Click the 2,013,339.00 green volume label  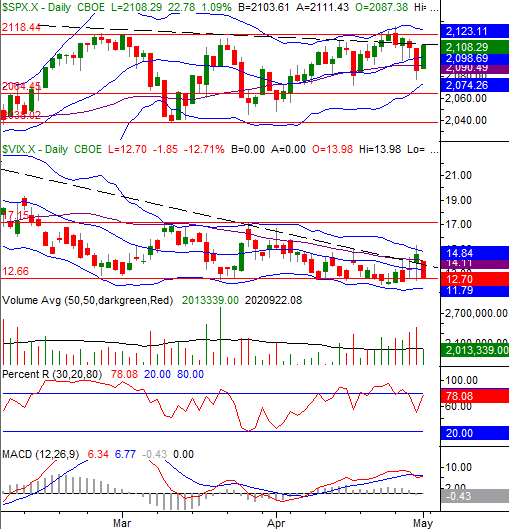tap(475, 350)
